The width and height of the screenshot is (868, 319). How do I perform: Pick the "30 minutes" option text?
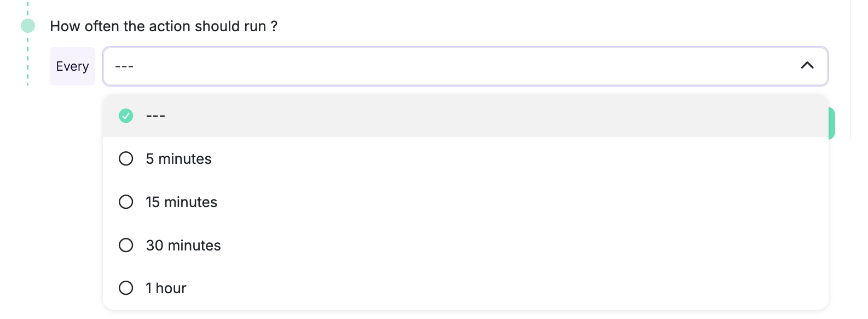[183, 245]
